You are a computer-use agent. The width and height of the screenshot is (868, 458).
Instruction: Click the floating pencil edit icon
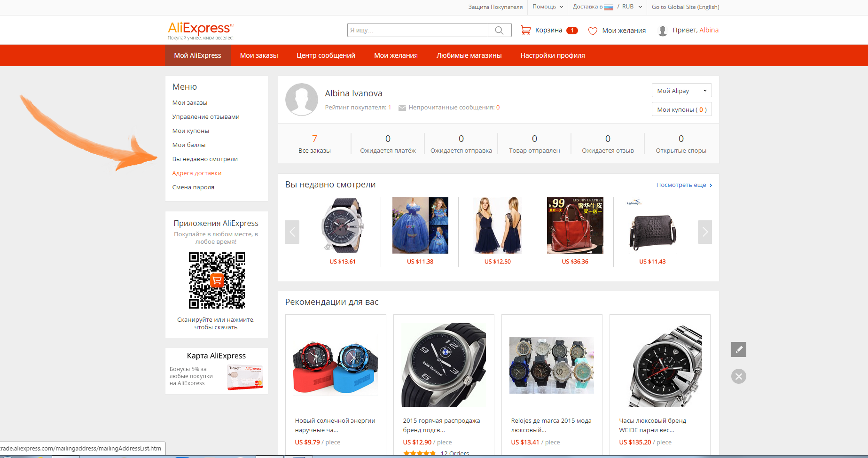click(x=738, y=349)
